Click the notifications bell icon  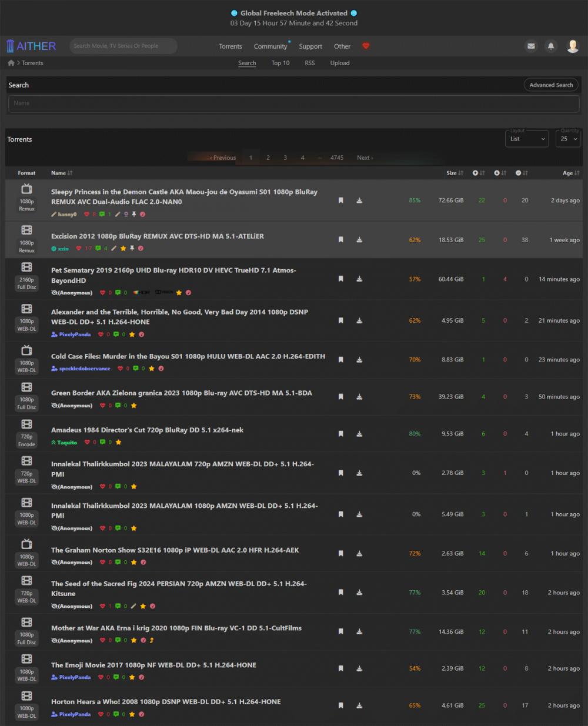point(551,46)
